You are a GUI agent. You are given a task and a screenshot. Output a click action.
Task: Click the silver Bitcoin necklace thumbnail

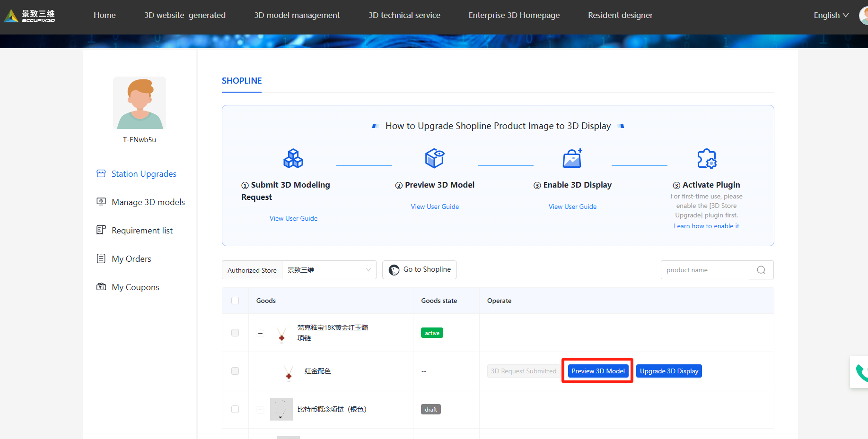[281, 409]
